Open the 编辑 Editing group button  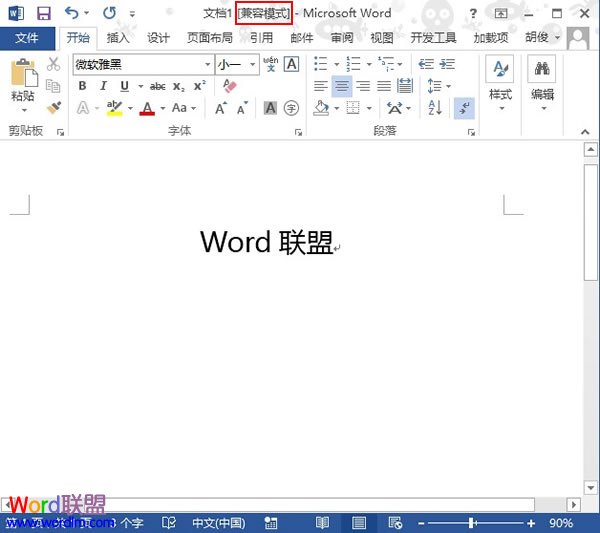pyautogui.click(x=542, y=85)
